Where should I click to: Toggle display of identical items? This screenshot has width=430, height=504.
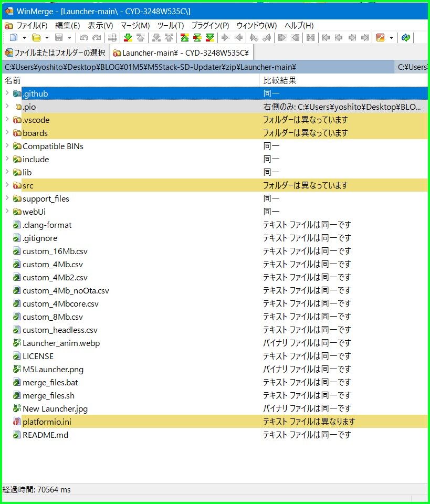coord(184,37)
